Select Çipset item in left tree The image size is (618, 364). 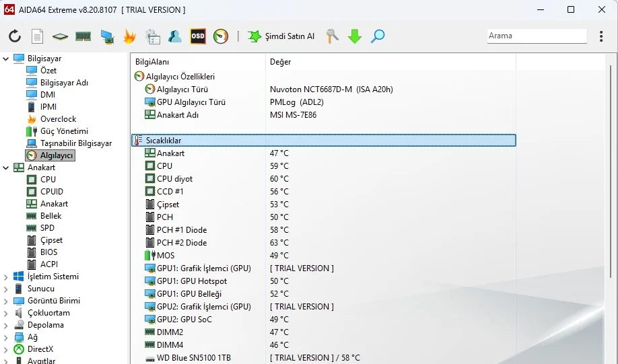(44, 240)
